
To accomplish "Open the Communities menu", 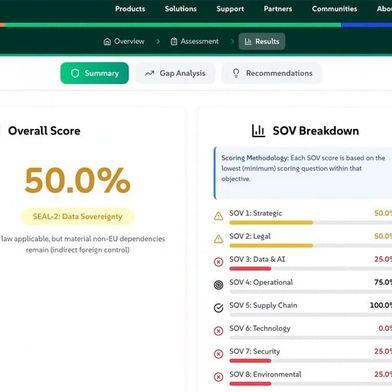I will point(334,9).
